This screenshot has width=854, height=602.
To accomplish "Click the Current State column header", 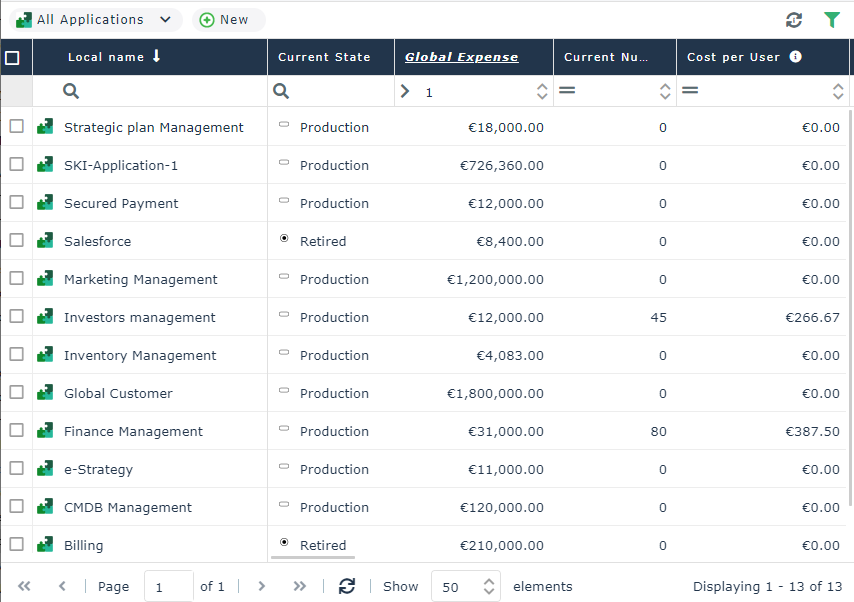I will (324, 57).
